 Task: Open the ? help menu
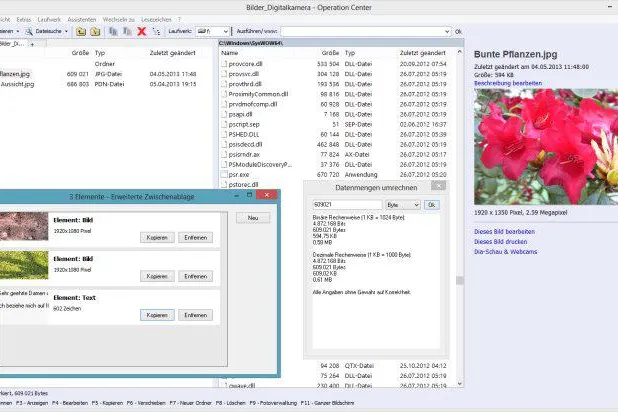point(179,19)
